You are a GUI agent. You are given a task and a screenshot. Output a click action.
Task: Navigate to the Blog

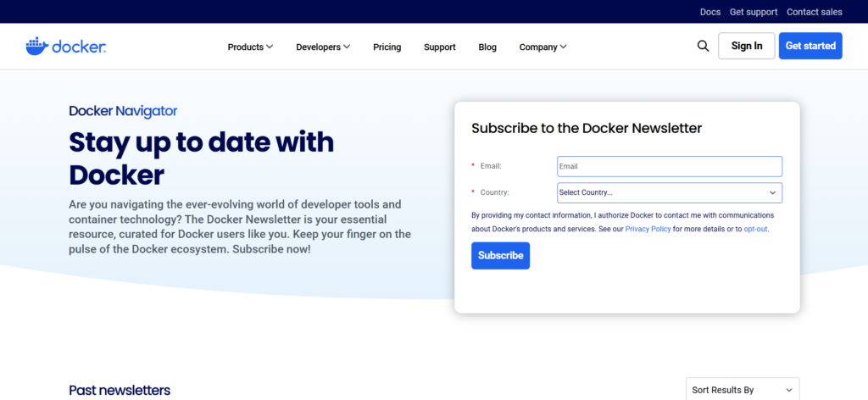coord(487,47)
